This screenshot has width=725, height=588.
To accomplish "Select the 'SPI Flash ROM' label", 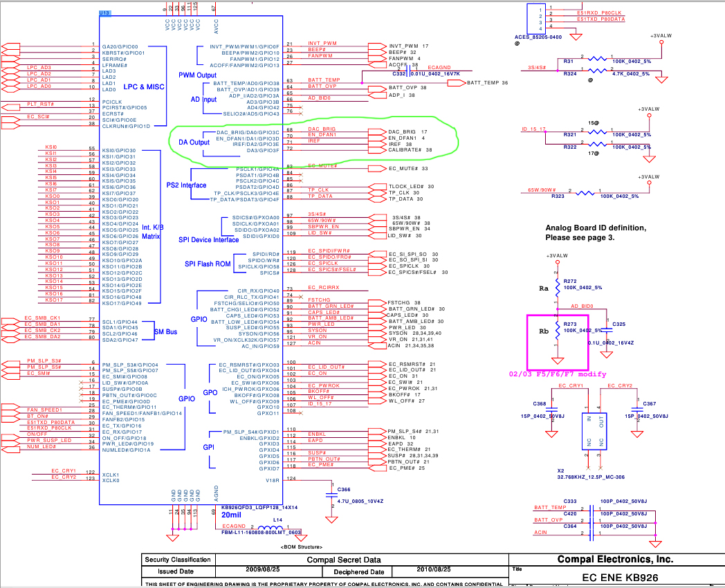I will 208,264.
